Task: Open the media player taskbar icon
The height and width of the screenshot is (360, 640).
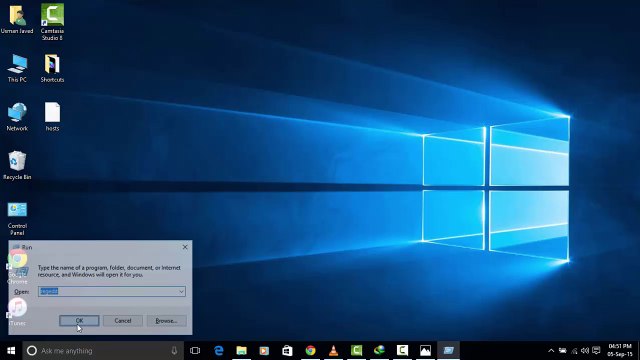Action: [x=264, y=351]
